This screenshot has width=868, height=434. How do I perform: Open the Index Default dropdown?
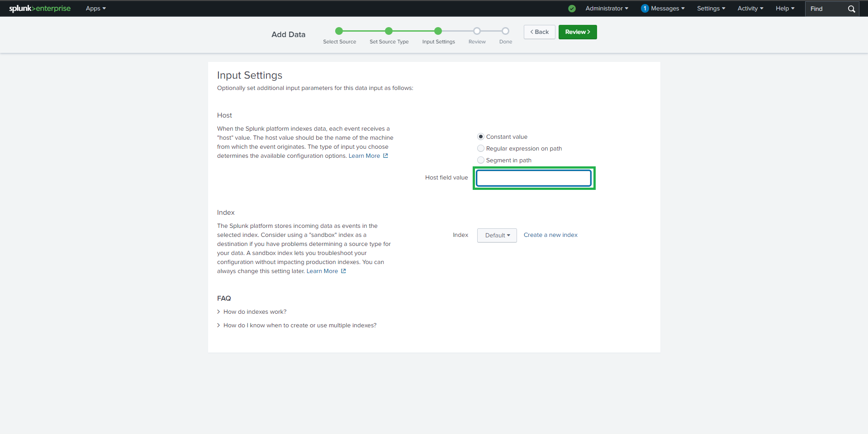(x=497, y=235)
